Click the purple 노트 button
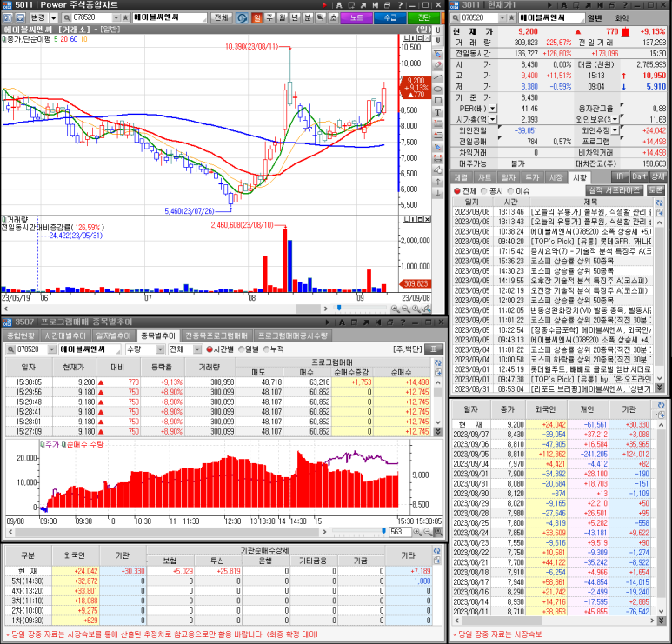The width and height of the screenshot is (672, 644). [356, 17]
